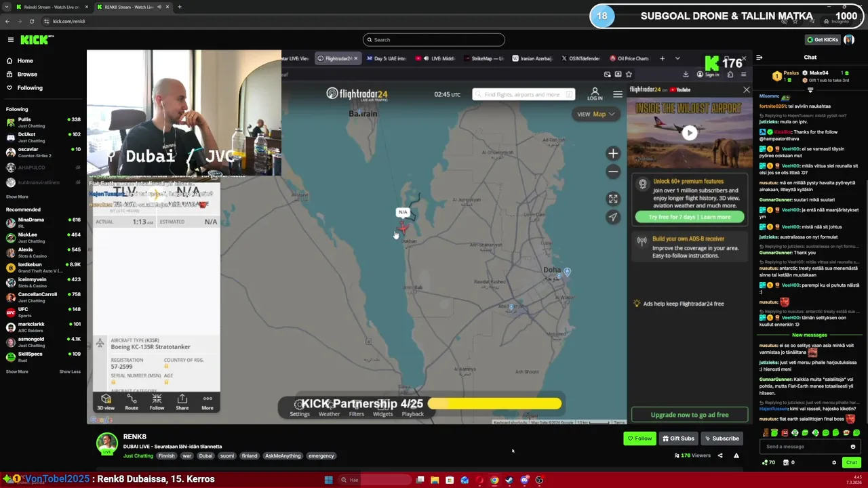868x488 pixels.
Task: Expand Following list with Show More
Action: click(x=18, y=197)
